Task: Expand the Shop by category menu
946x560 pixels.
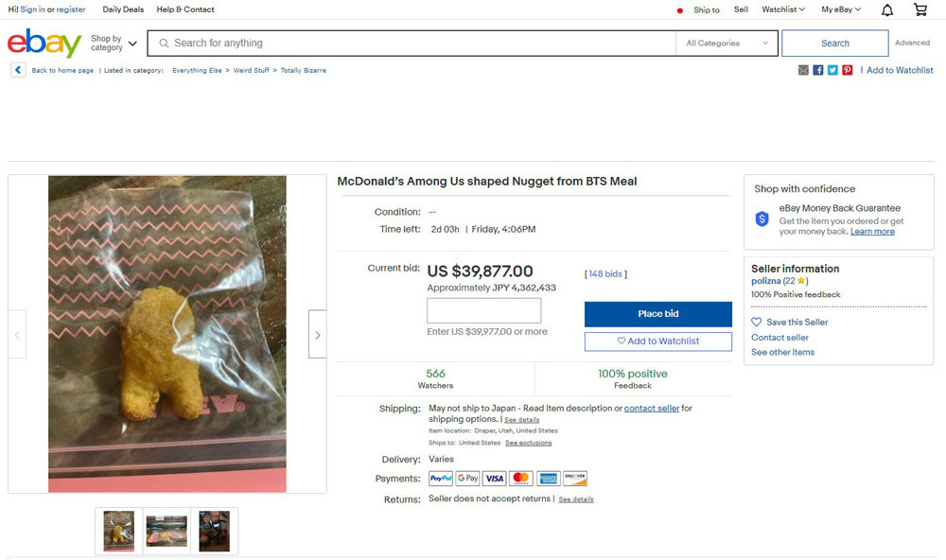Action: pyautogui.click(x=114, y=43)
